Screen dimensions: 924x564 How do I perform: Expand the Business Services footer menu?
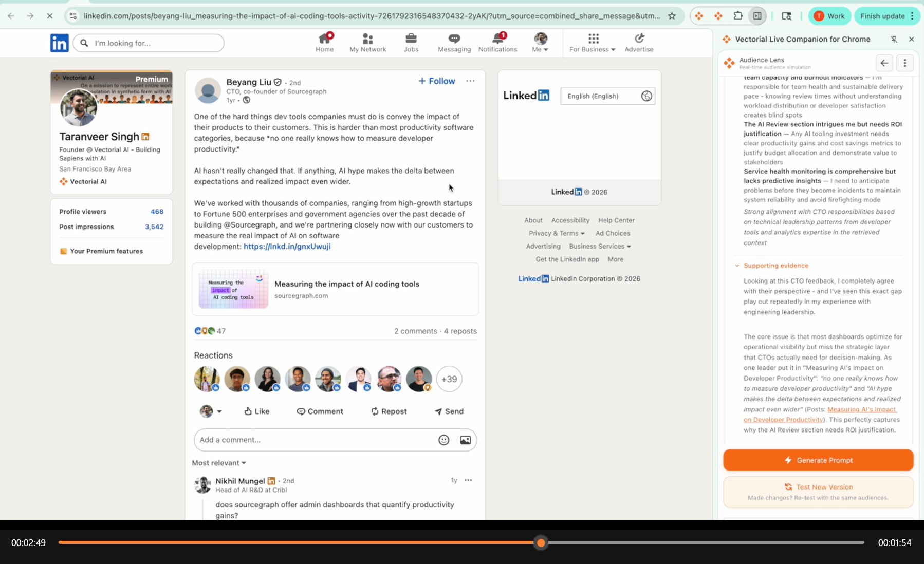(x=600, y=247)
